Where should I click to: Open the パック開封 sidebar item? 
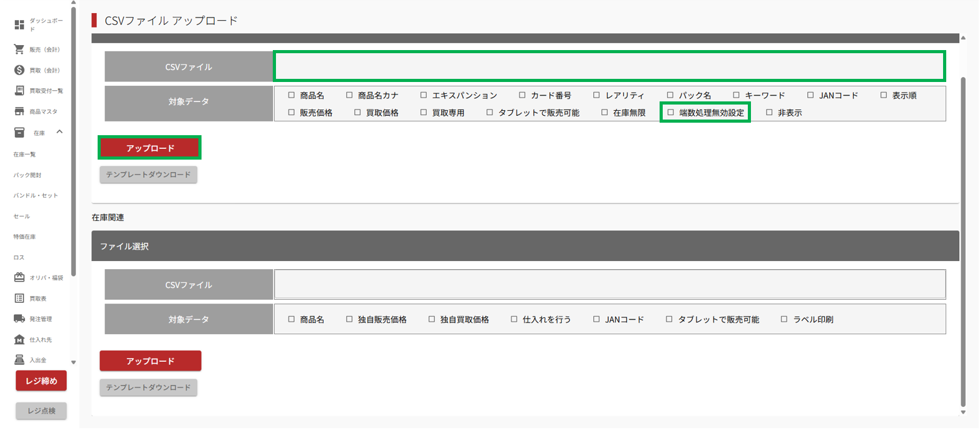(x=27, y=175)
